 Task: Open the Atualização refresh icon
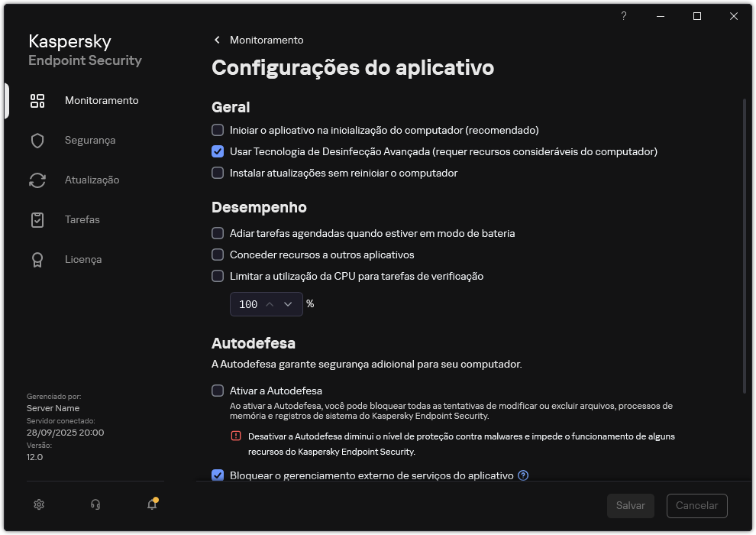[x=37, y=180]
